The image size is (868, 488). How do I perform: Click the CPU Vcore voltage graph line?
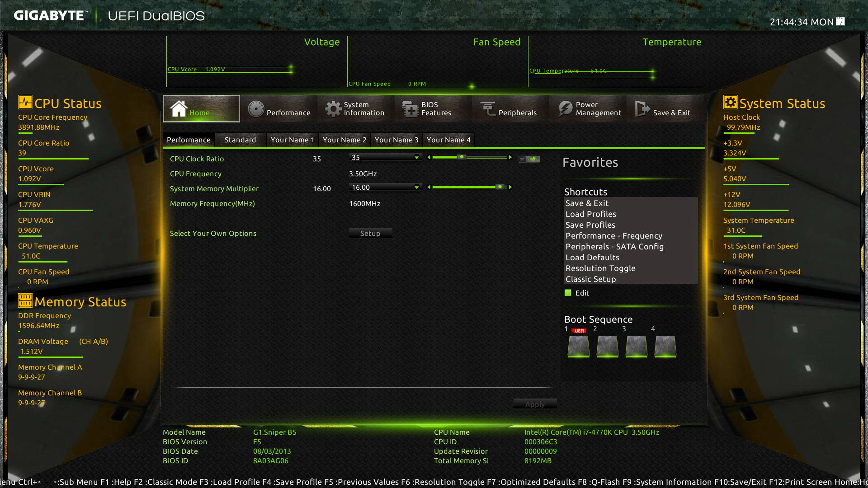[x=231, y=70]
